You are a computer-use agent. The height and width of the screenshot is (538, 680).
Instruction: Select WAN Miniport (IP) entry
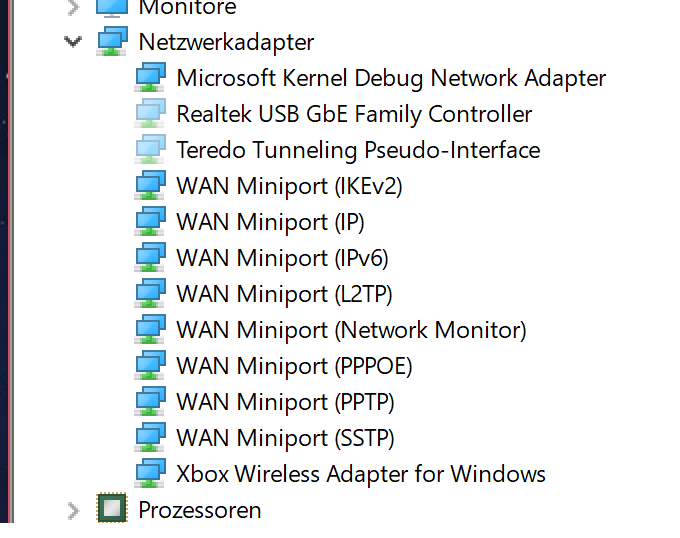[x=270, y=222]
